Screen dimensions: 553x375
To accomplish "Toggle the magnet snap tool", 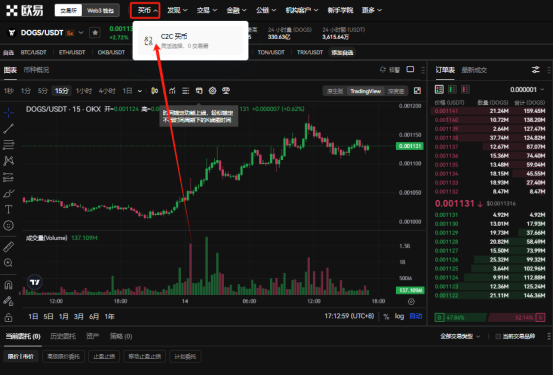I will [x=8, y=284].
